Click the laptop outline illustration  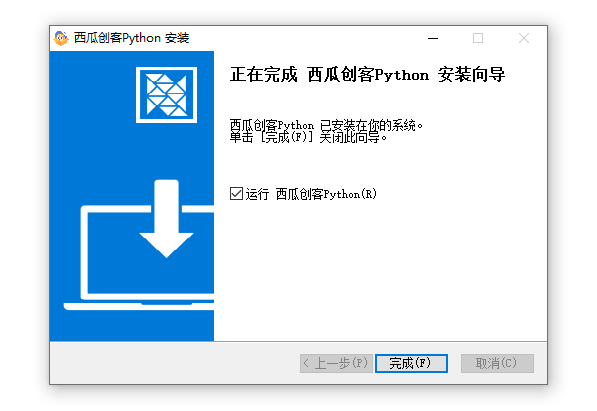[x=139, y=257]
